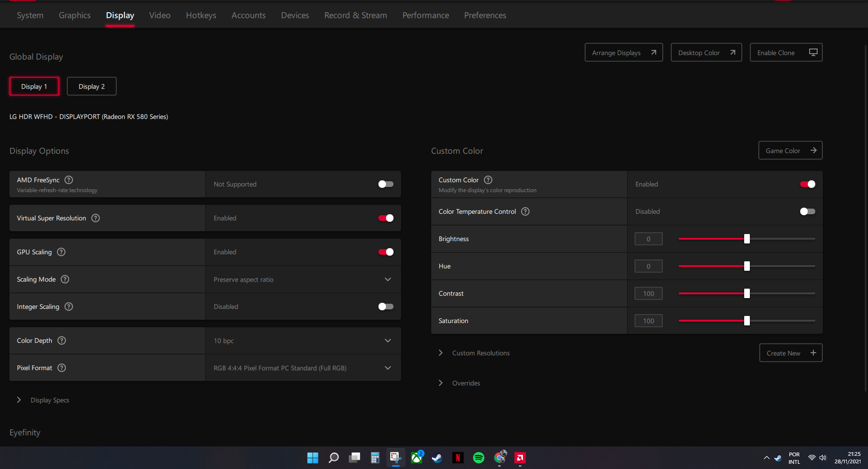
Task: Show hidden system tray icons
Action: pyautogui.click(x=766, y=458)
